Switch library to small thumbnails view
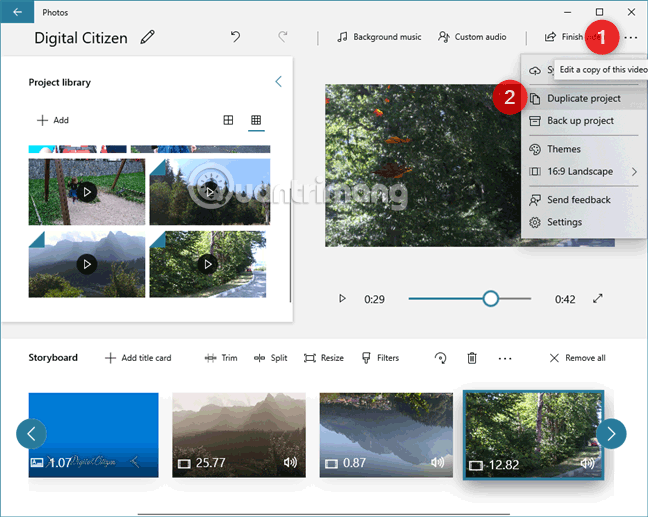648x517 pixels. pos(256,120)
